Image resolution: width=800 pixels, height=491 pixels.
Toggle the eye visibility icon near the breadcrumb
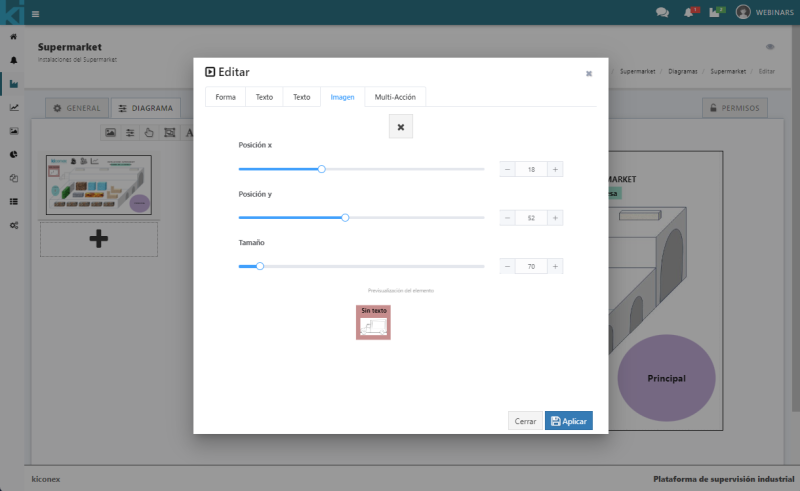pyautogui.click(x=770, y=47)
